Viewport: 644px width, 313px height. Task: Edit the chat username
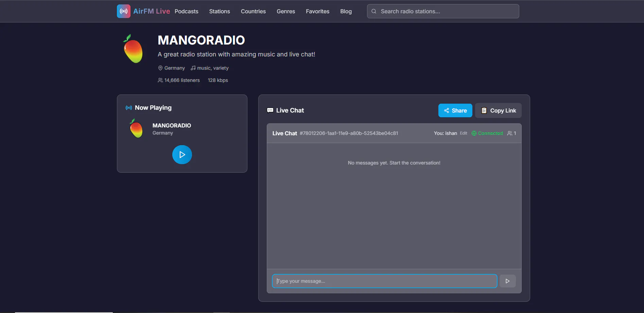point(464,133)
